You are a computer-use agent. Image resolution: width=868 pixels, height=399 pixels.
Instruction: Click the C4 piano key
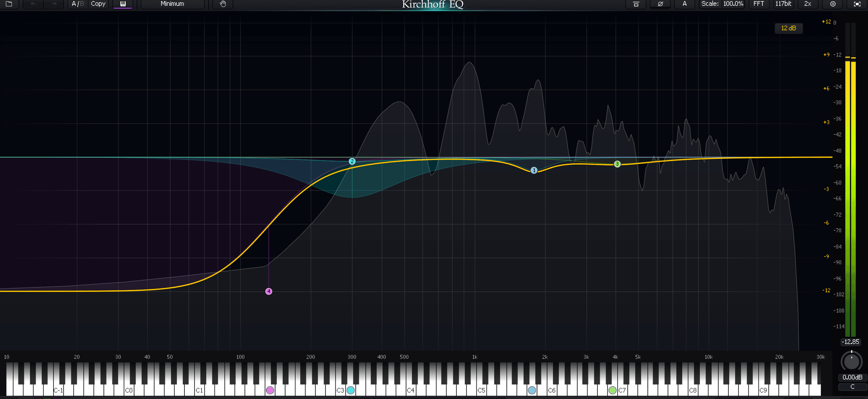click(410, 390)
